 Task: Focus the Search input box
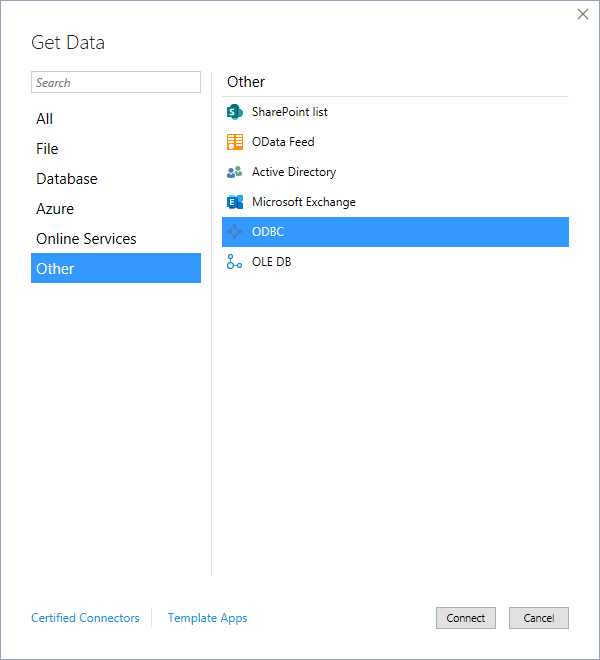(116, 83)
